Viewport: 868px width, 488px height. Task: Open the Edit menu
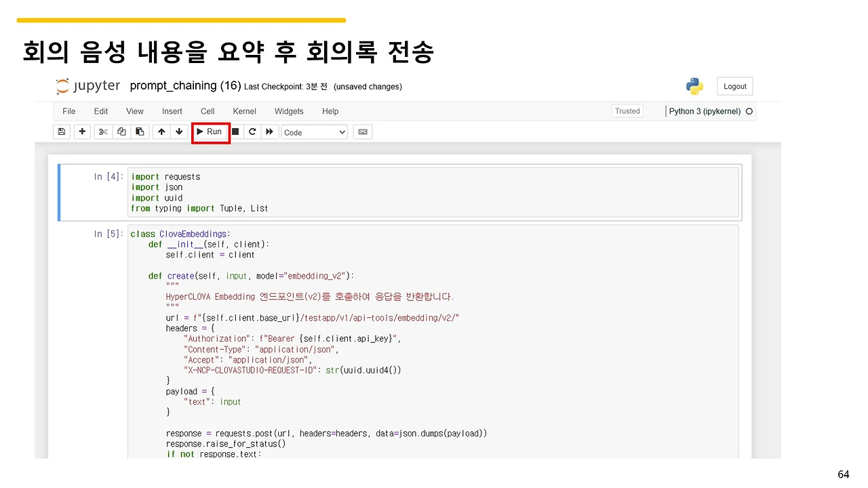[101, 111]
